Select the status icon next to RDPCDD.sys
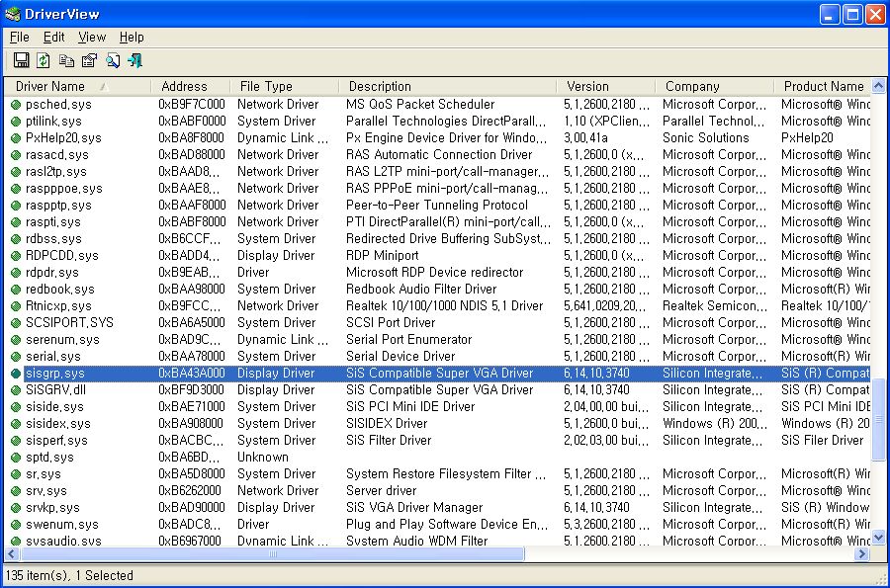This screenshot has width=890, height=588. tap(16, 256)
